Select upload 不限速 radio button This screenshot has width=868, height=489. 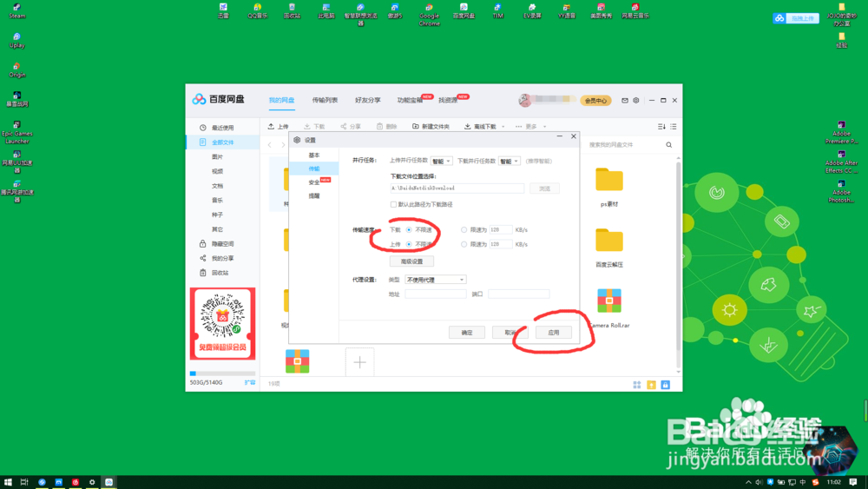pyautogui.click(x=409, y=244)
